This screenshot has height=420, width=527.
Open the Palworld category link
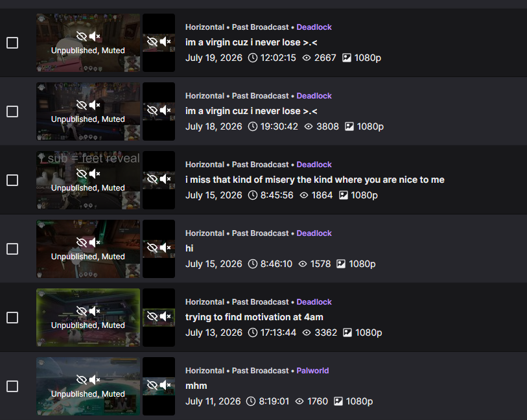[x=312, y=371]
